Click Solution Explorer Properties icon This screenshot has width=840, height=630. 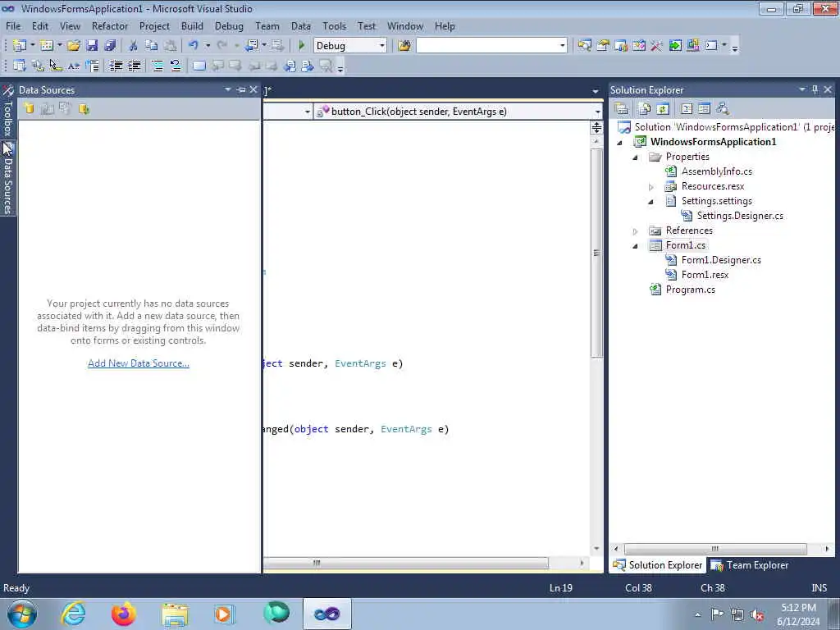point(622,109)
